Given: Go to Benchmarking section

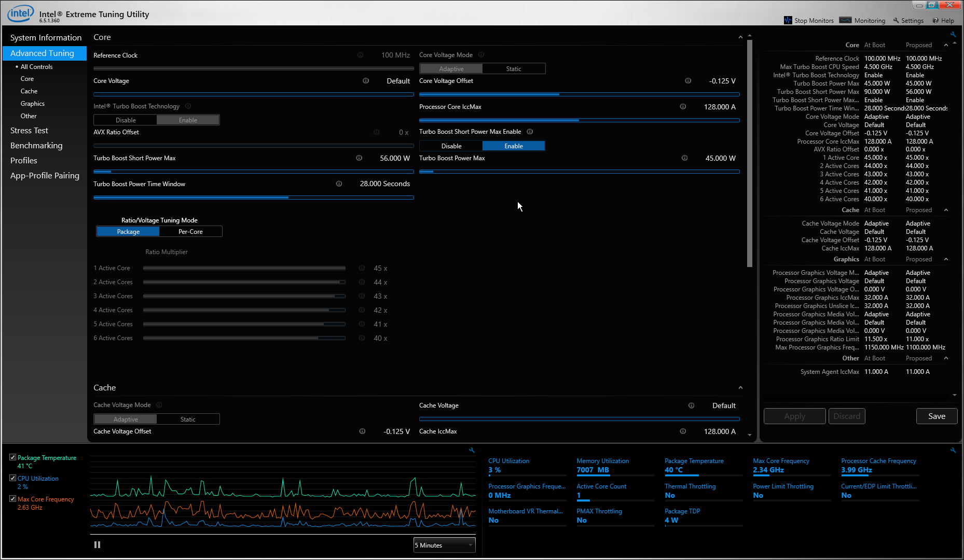Looking at the screenshot, I should coord(36,146).
